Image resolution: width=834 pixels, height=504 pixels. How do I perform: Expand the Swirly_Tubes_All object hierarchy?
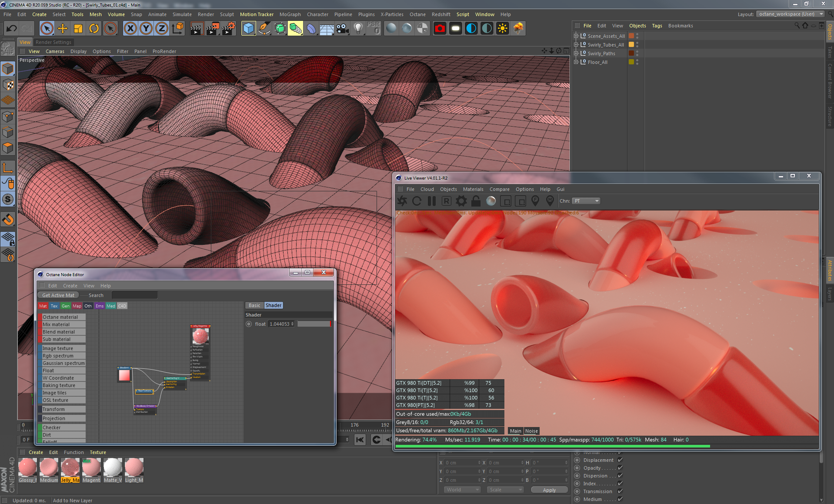point(576,44)
